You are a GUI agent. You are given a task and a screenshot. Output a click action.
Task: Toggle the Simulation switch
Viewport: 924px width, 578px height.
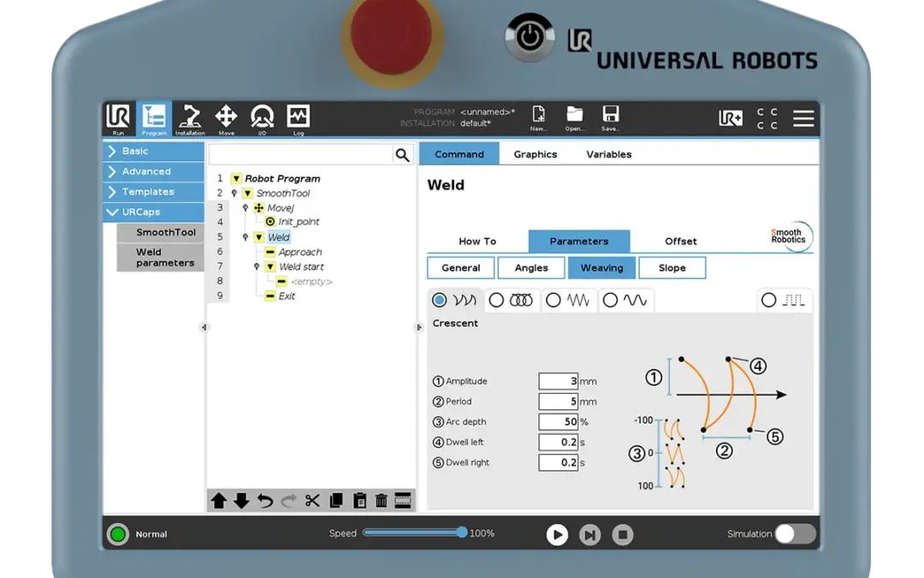(x=795, y=534)
